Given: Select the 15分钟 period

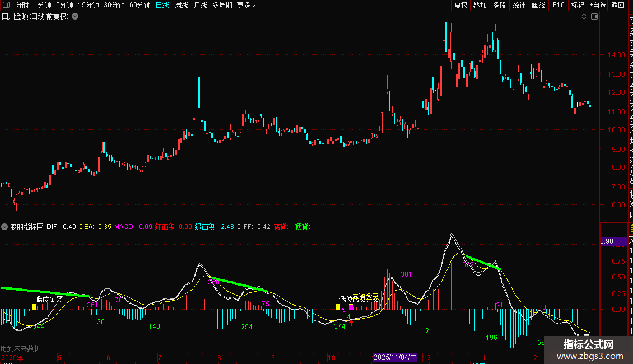Looking at the screenshot, I should click(x=89, y=5).
